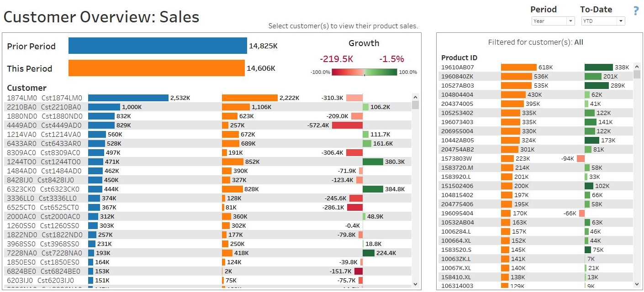Click customer list scroll up arrow
This screenshot has width=644, height=292.
[x=415, y=97]
